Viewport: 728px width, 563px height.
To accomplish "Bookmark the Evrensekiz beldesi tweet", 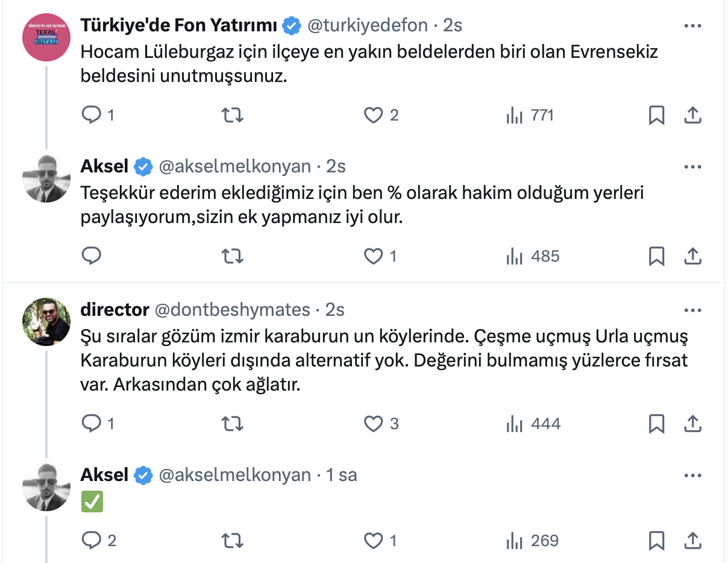I will (656, 115).
